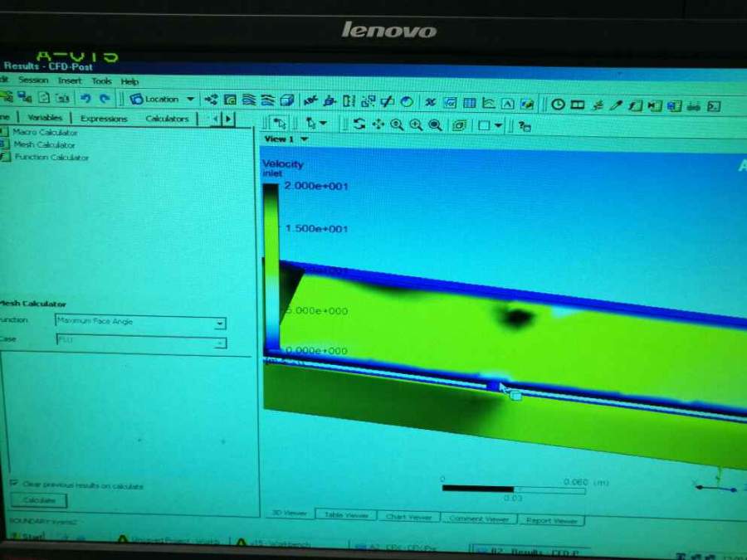Select the Rotate view tool
Viewport: 747px width, 560px height.
point(359,124)
